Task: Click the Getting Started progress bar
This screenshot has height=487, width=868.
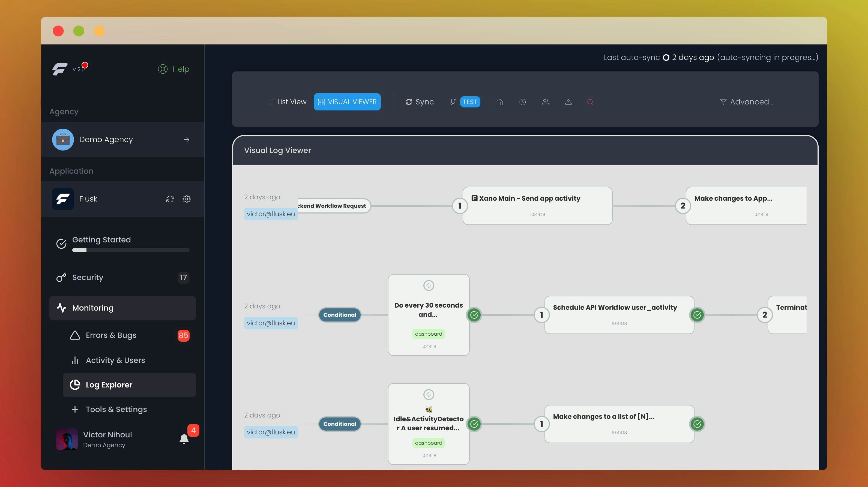Action: click(x=131, y=250)
